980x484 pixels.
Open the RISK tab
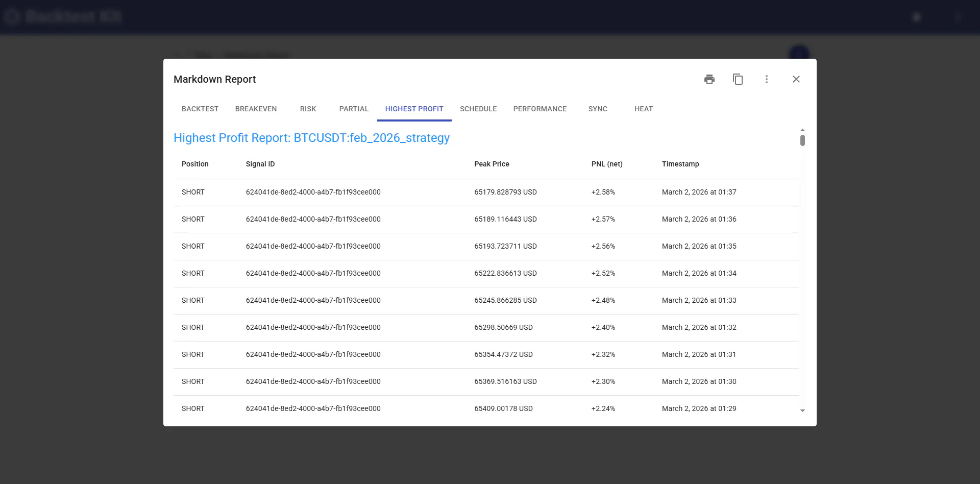[308, 109]
